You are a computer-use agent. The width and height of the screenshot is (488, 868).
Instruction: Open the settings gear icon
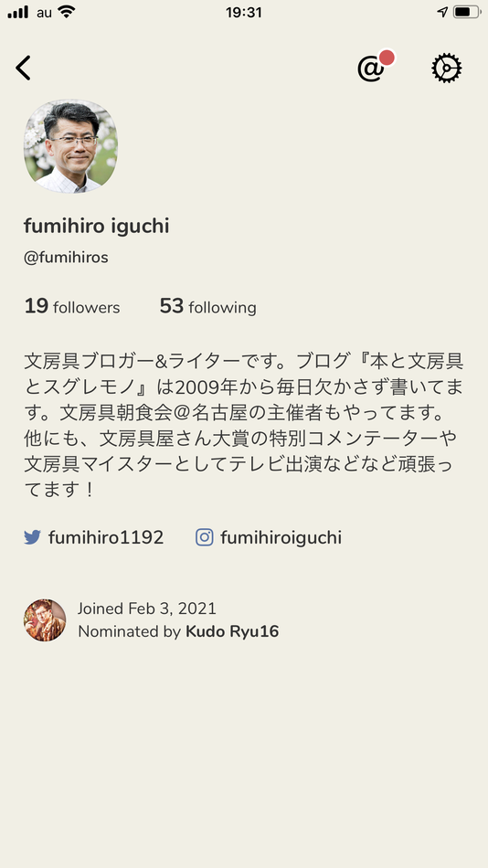point(447,69)
